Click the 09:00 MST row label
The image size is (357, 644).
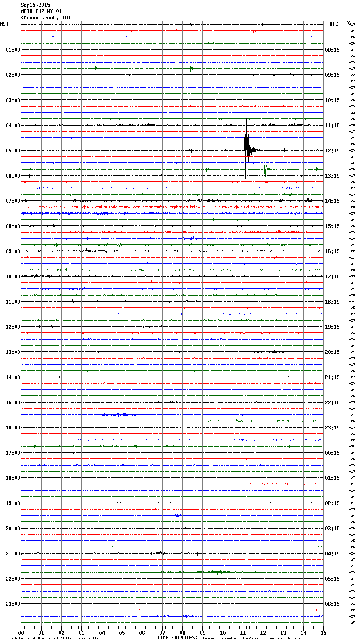[x=13, y=251]
